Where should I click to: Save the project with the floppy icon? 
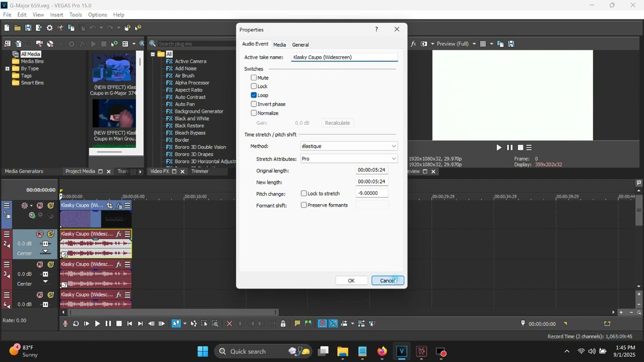(x=28, y=28)
